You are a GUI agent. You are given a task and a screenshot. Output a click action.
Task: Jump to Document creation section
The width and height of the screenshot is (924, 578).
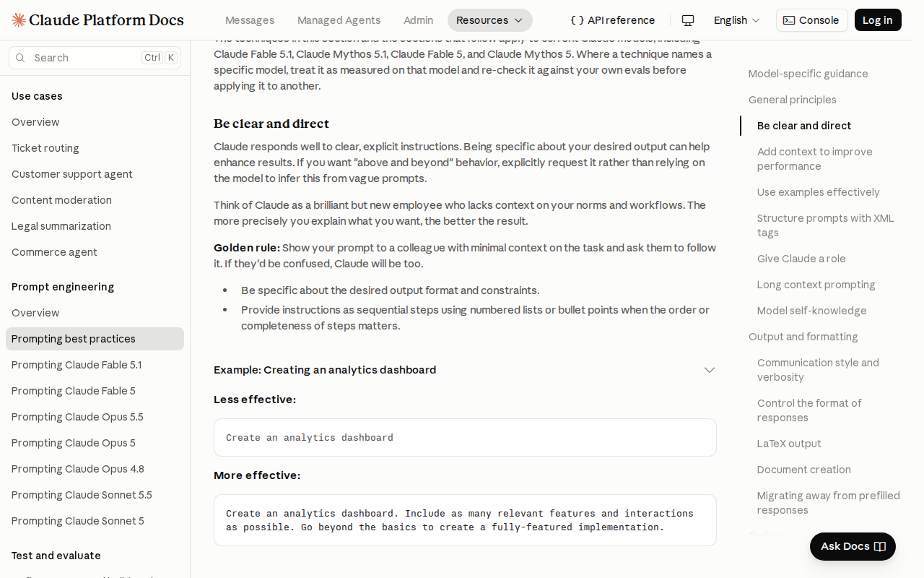click(804, 470)
